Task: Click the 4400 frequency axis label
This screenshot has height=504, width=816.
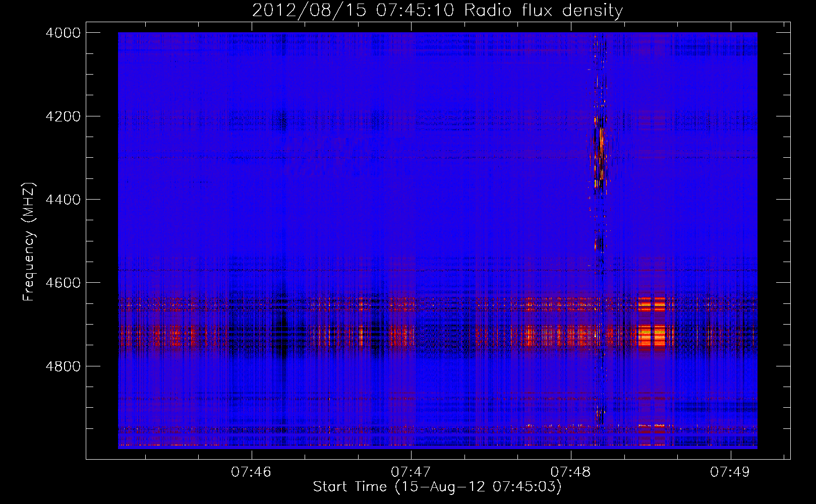Action: (63, 200)
